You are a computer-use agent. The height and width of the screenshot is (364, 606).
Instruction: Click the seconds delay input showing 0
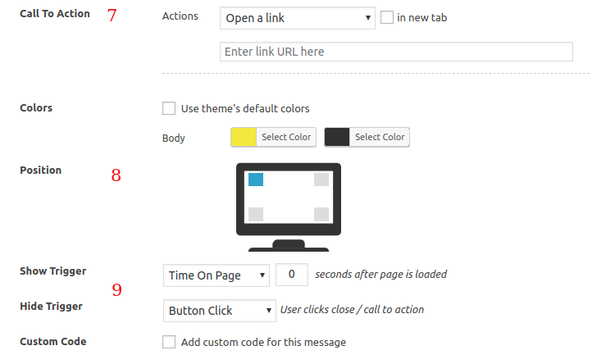[x=292, y=275]
